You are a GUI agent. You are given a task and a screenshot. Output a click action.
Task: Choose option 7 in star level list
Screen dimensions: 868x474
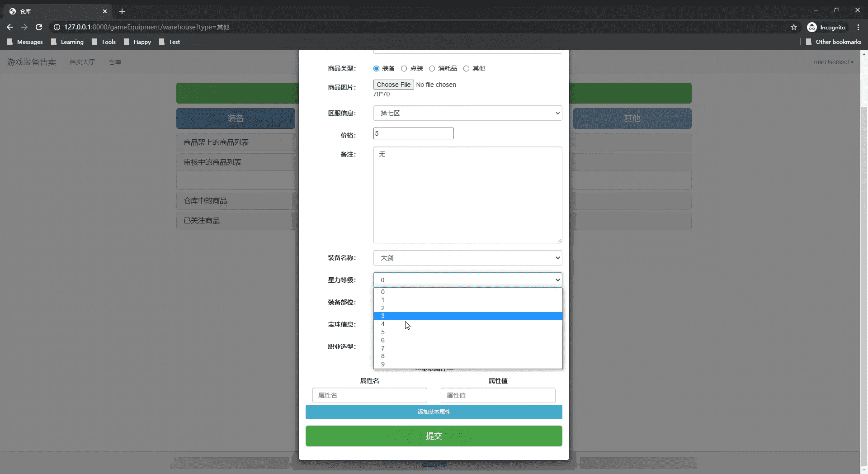(x=468, y=348)
